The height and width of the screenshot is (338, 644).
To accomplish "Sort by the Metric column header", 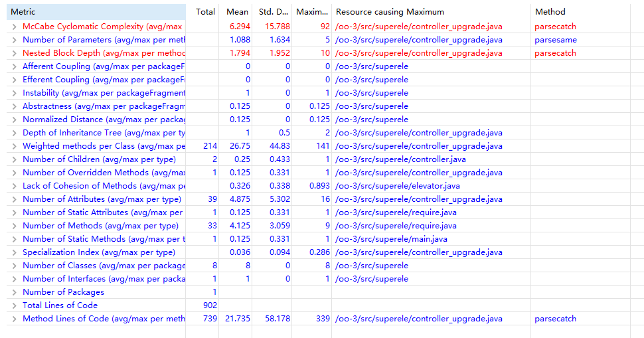I will tap(93, 12).
